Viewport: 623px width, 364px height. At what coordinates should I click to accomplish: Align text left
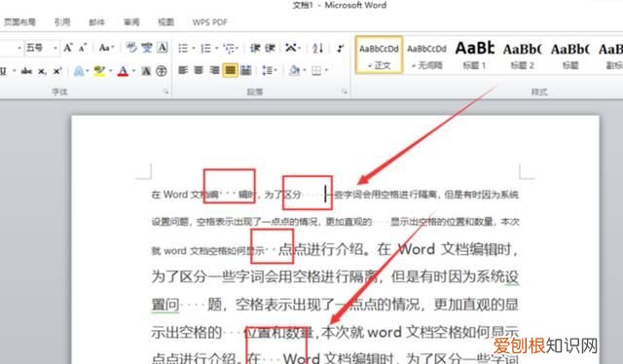coord(183,70)
